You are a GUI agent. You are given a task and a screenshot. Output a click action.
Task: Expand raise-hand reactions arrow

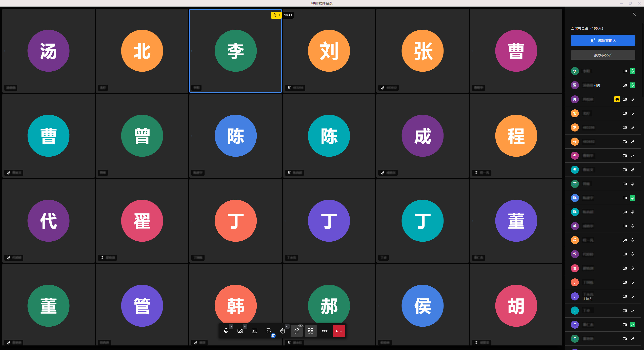(287, 326)
